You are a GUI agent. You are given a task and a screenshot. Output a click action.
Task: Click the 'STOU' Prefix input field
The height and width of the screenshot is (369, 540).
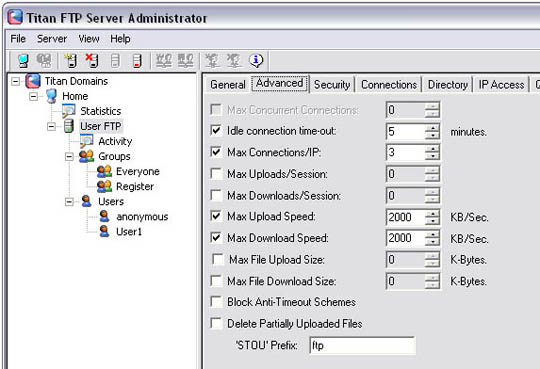coord(362,345)
